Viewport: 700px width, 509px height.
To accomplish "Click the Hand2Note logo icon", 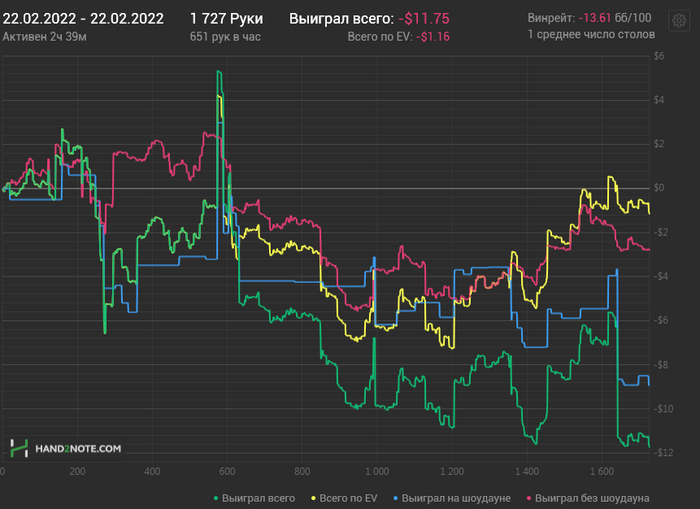I will coord(18,448).
